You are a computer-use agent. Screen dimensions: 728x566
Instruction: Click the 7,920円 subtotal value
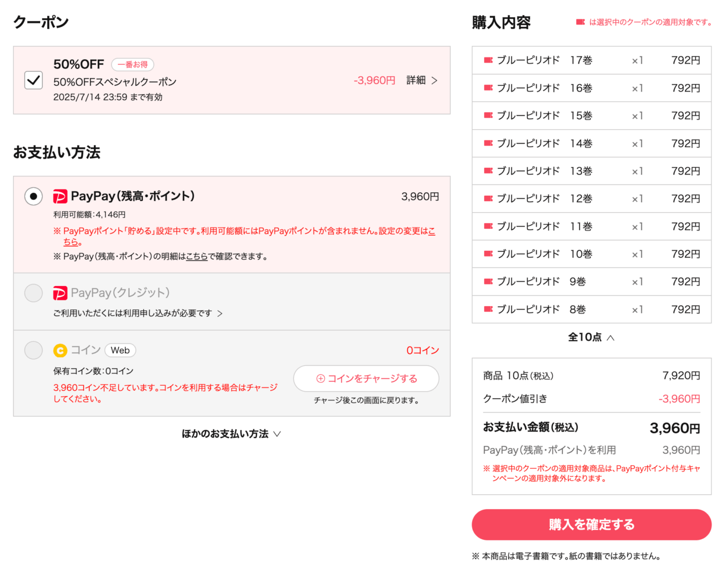tap(681, 375)
